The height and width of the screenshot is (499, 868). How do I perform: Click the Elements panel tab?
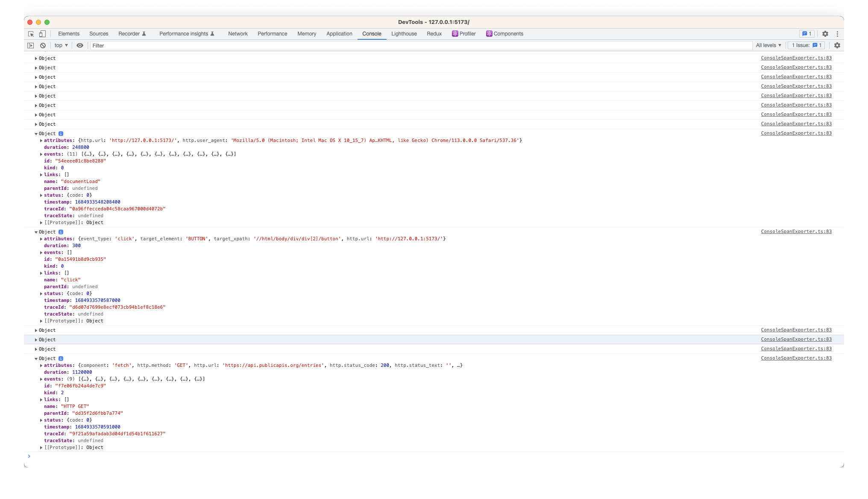tap(68, 33)
